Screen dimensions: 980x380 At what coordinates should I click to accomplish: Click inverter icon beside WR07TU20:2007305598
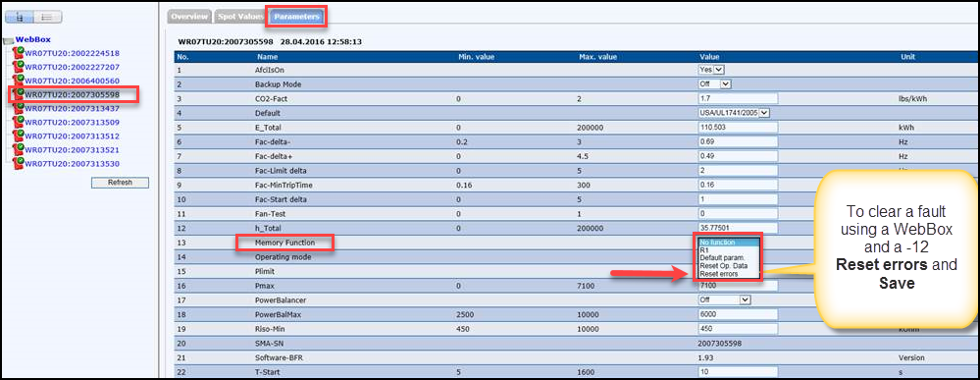tap(18, 94)
